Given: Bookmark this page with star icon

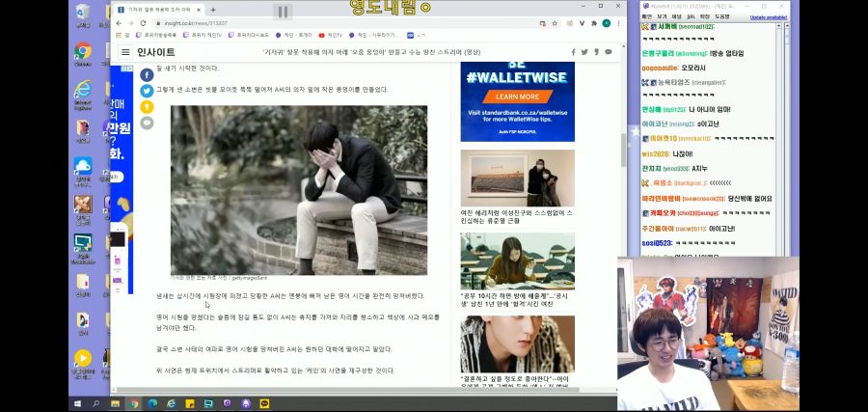Looking at the screenshot, I should (x=555, y=23).
